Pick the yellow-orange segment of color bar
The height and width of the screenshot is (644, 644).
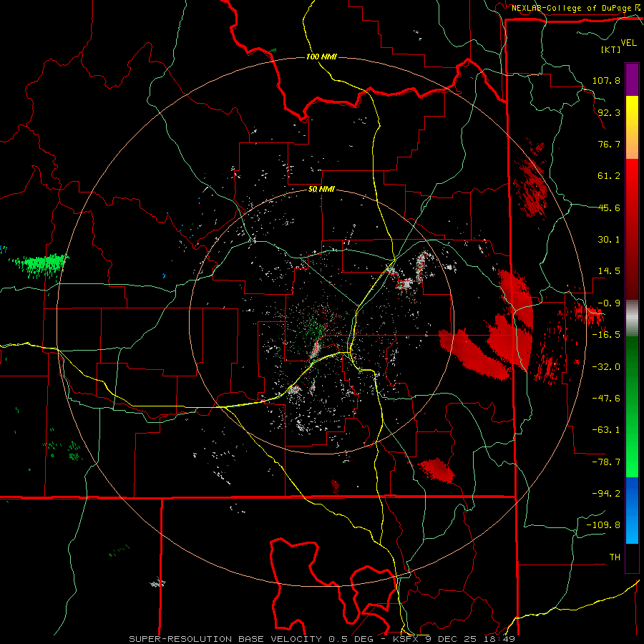632,127
